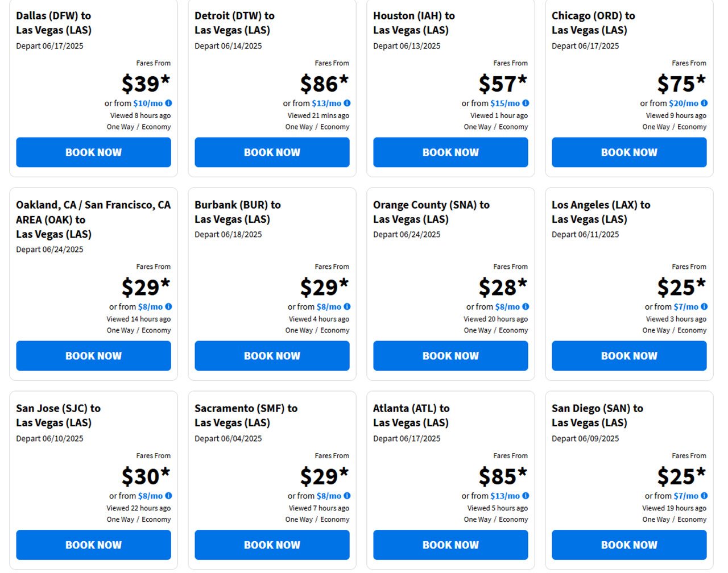
Task: Book the San Diego to Las Vegas fare
Action: tap(629, 545)
